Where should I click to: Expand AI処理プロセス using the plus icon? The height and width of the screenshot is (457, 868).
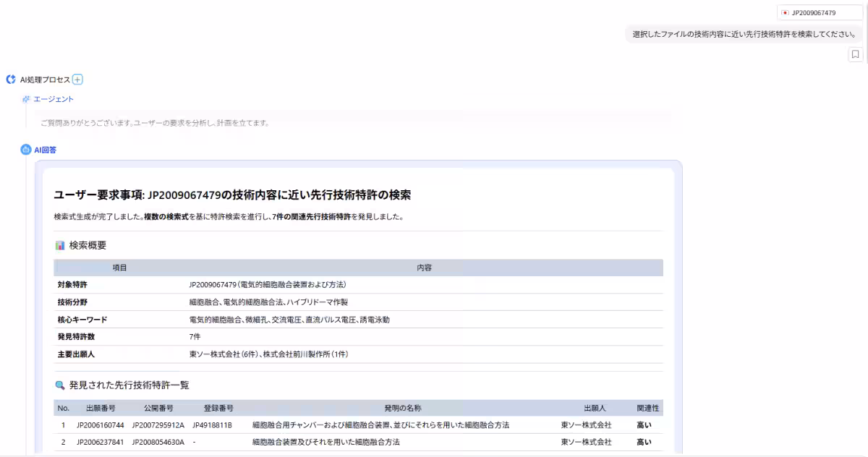click(x=78, y=80)
